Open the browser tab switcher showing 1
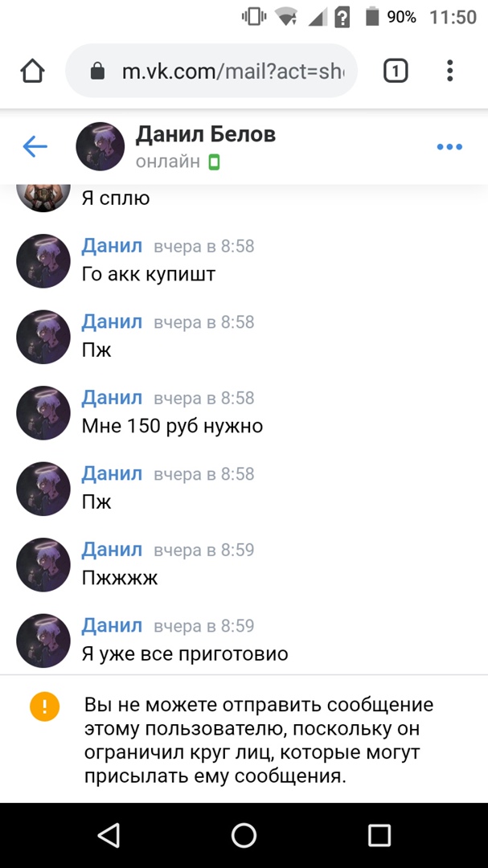Screen dimensions: 488x868 396,71
